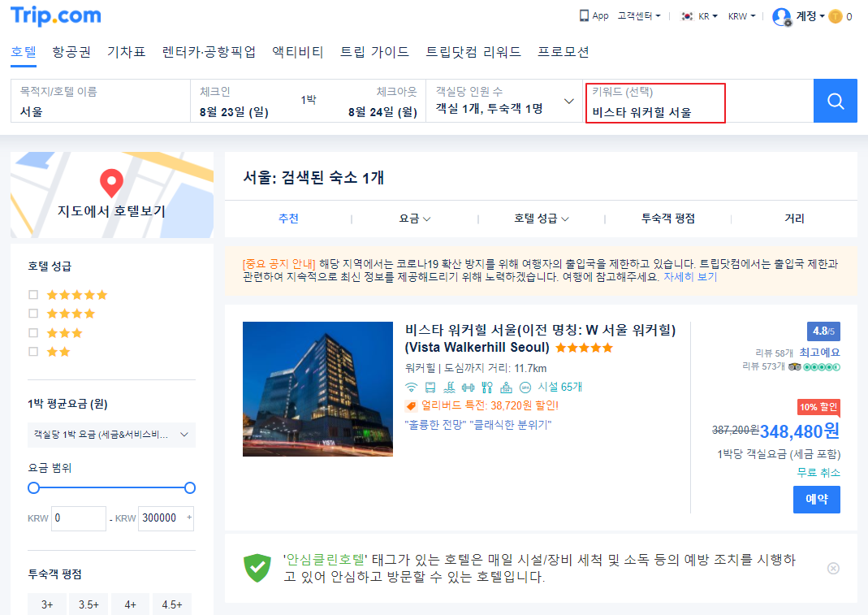Select the 렌터카·공항픽업 tab
Viewport: 868px width, 615px height.
tap(209, 51)
